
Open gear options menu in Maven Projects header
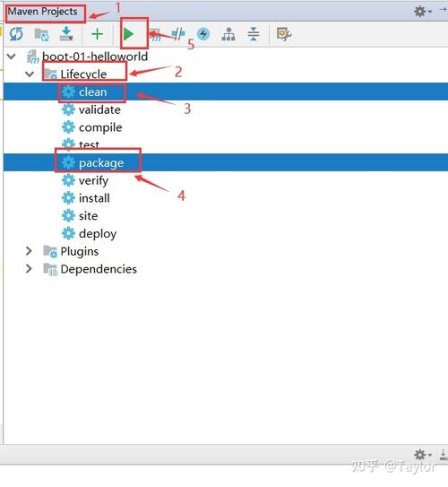[x=423, y=12]
